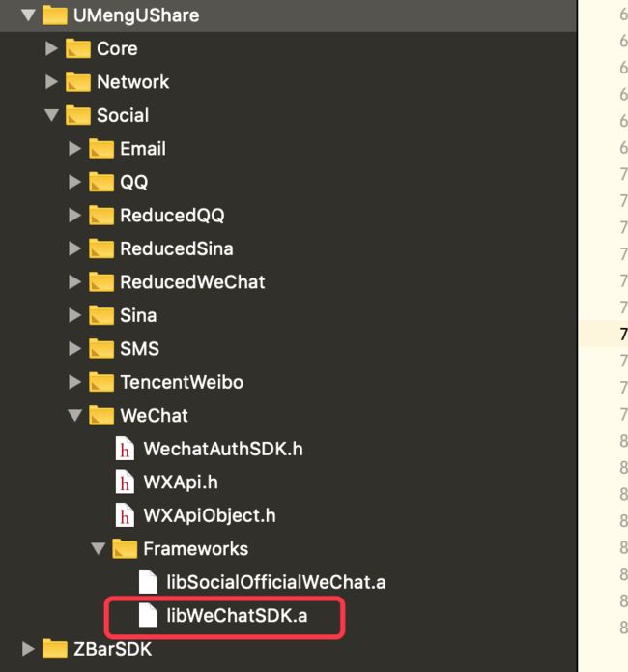
Task: Click the Core folder icon
Action: [78, 48]
